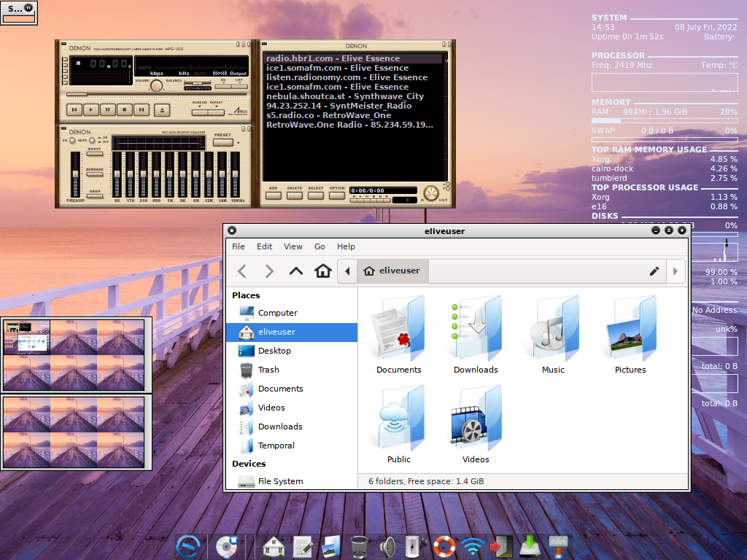The image size is (747, 560).
Task: Click the speaker volume icon in dock
Action: pos(388,547)
